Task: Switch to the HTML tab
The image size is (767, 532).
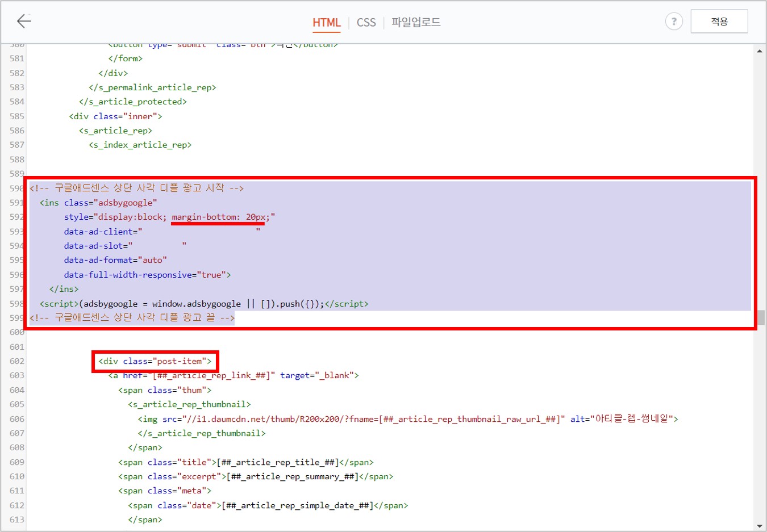Action: point(327,22)
